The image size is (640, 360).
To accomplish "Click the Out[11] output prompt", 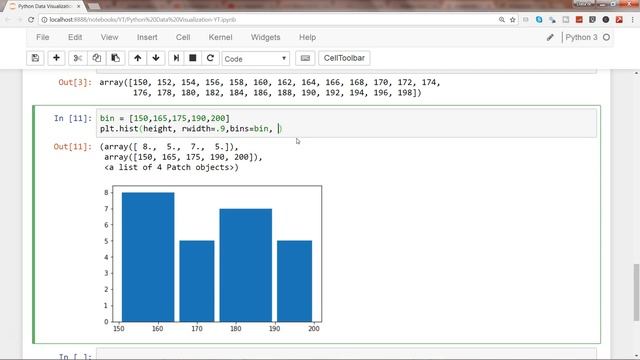I will (x=73, y=147).
